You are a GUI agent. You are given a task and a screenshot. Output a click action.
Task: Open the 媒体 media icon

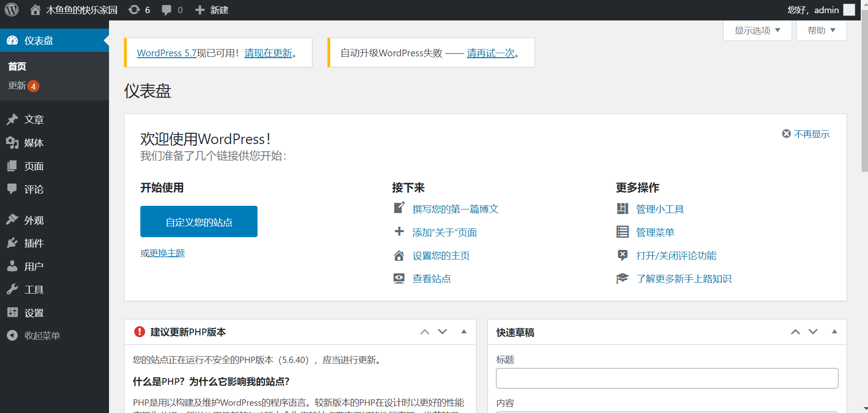12,143
